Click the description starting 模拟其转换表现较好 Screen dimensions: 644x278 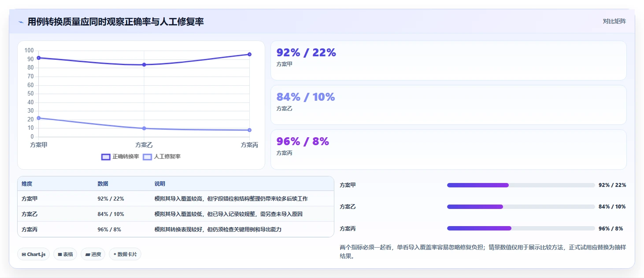(x=218, y=230)
